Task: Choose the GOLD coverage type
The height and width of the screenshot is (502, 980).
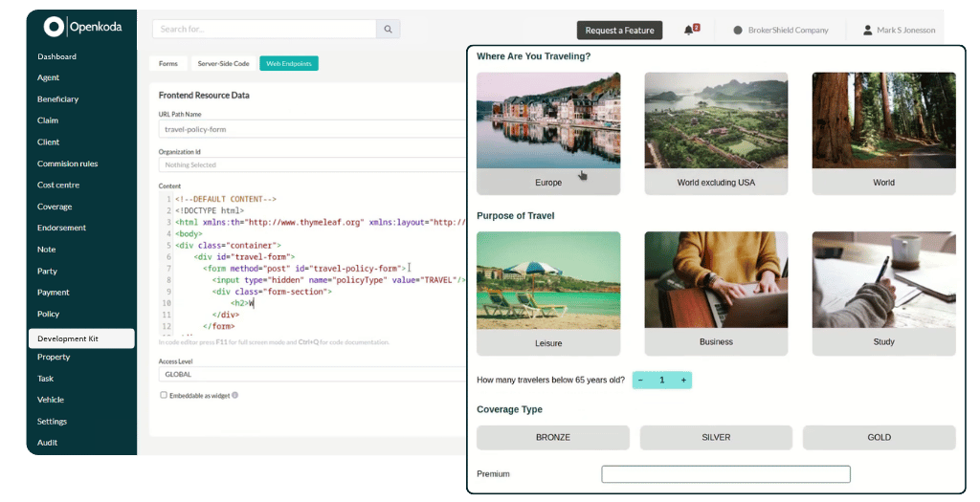Action: [x=879, y=438]
